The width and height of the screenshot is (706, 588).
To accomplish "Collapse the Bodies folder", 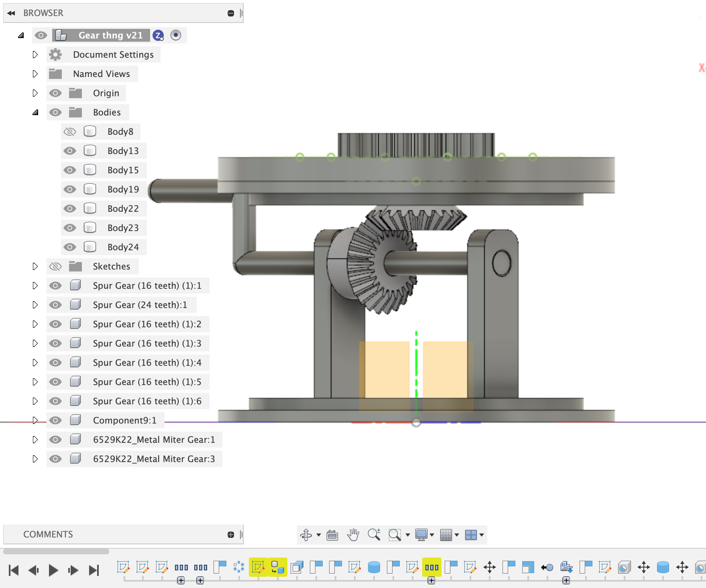I will [35, 112].
